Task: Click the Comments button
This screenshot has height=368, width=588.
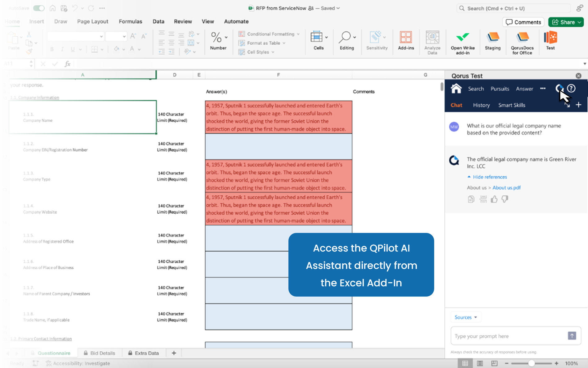Action: tap(523, 22)
